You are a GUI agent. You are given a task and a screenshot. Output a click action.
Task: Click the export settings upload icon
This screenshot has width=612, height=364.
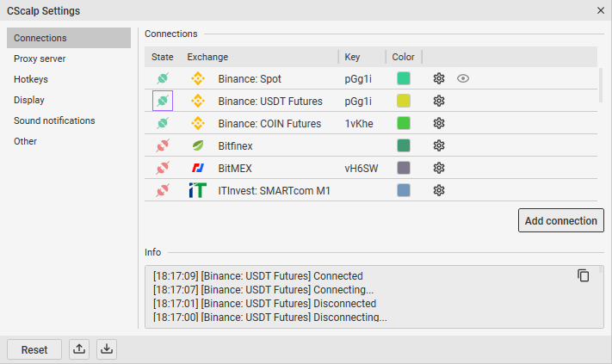click(79, 349)
